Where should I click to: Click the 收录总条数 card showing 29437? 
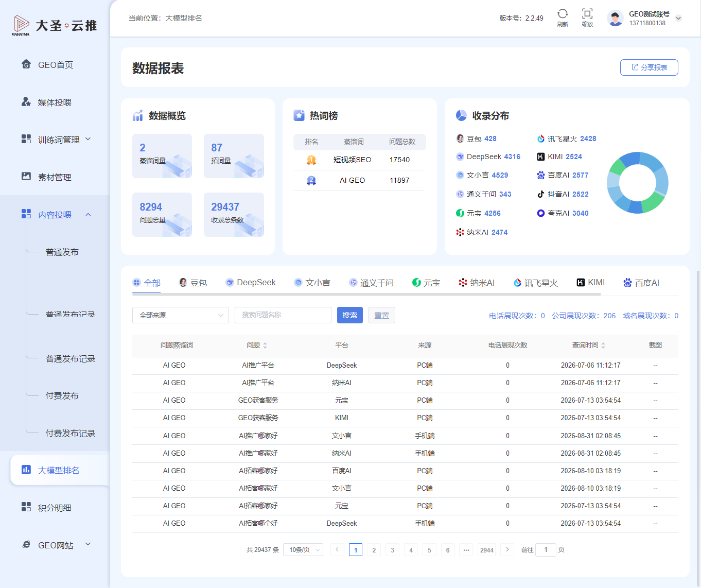tap(234, 215)
